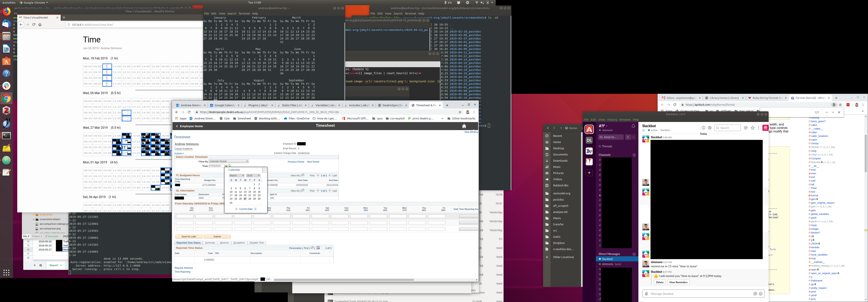Open the History menu in Slack

click(x=612, y=119)
